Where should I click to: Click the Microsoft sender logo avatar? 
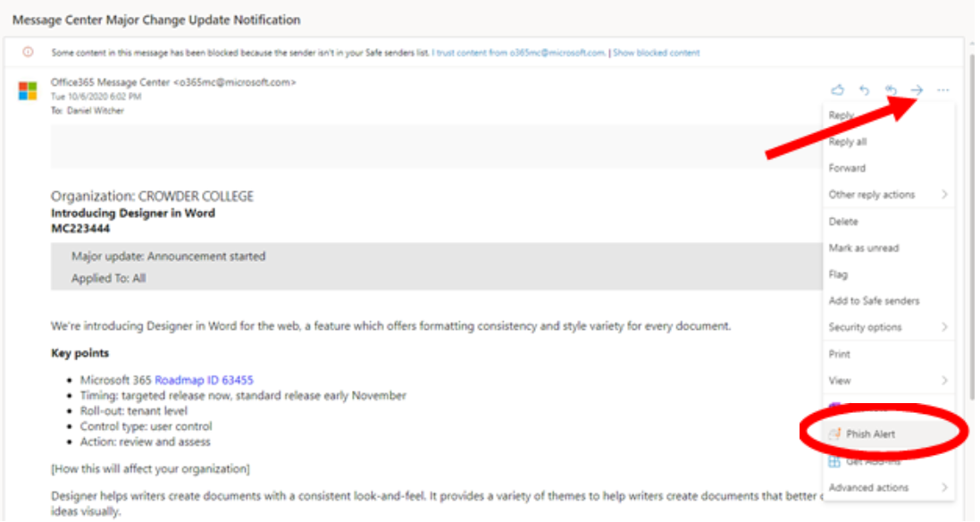28,90
